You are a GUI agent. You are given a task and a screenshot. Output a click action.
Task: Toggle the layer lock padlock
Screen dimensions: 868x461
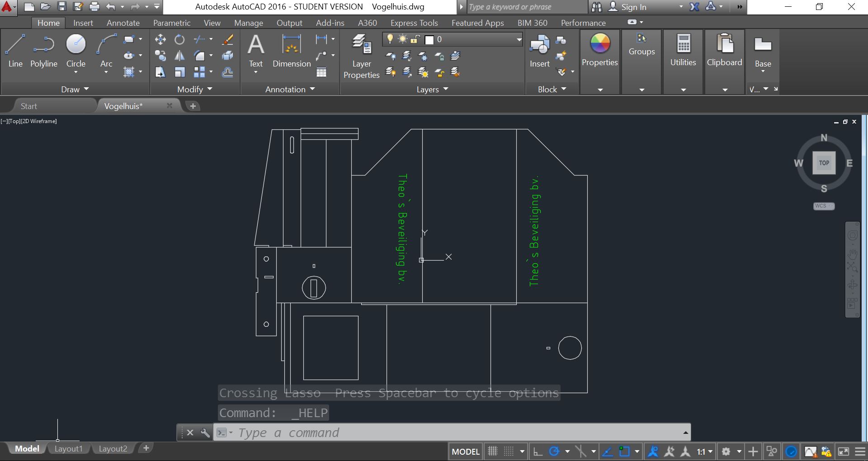(415, 39)
